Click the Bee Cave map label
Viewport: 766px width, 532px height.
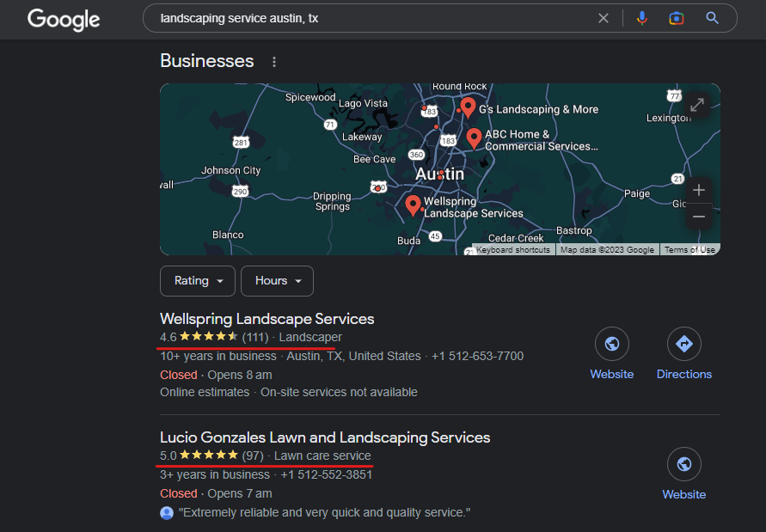(374, 159)
